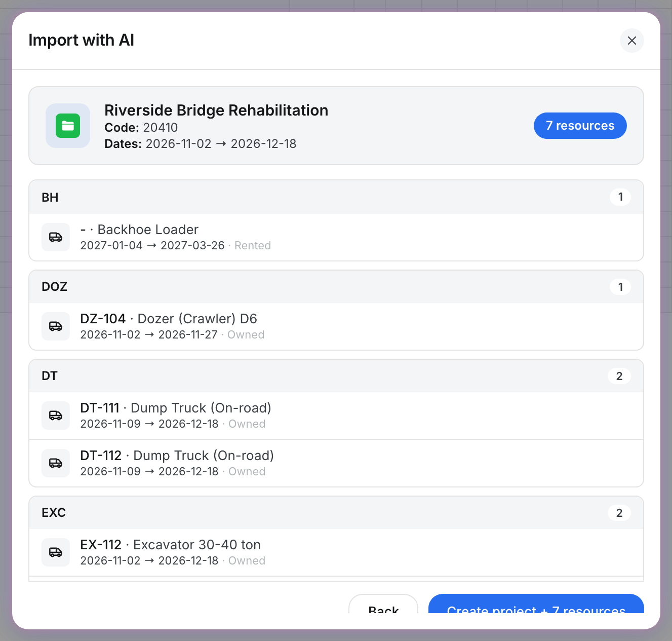Click the project code 20410
672x641 pixels.
click(x=161, y=128)
